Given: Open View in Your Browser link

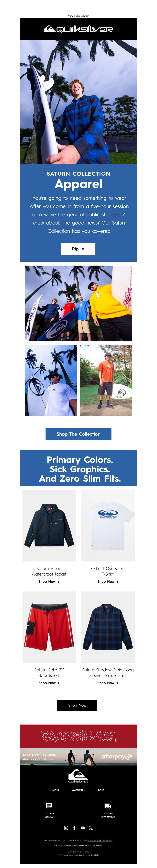Looking at the screenshot, I should (78, 16).
